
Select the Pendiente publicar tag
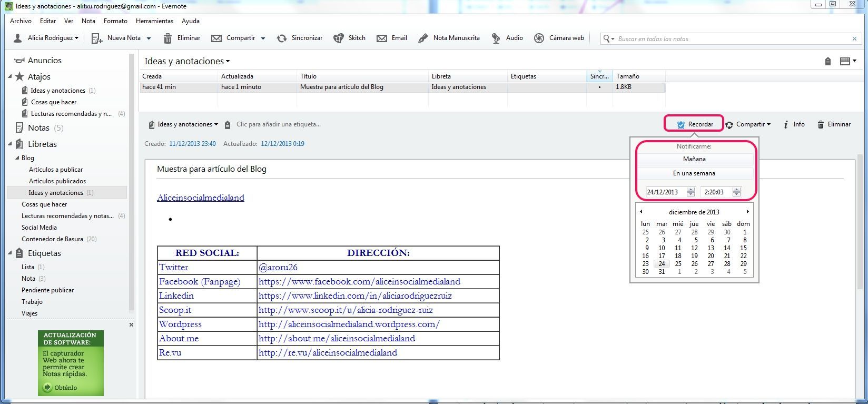(47, 290)
